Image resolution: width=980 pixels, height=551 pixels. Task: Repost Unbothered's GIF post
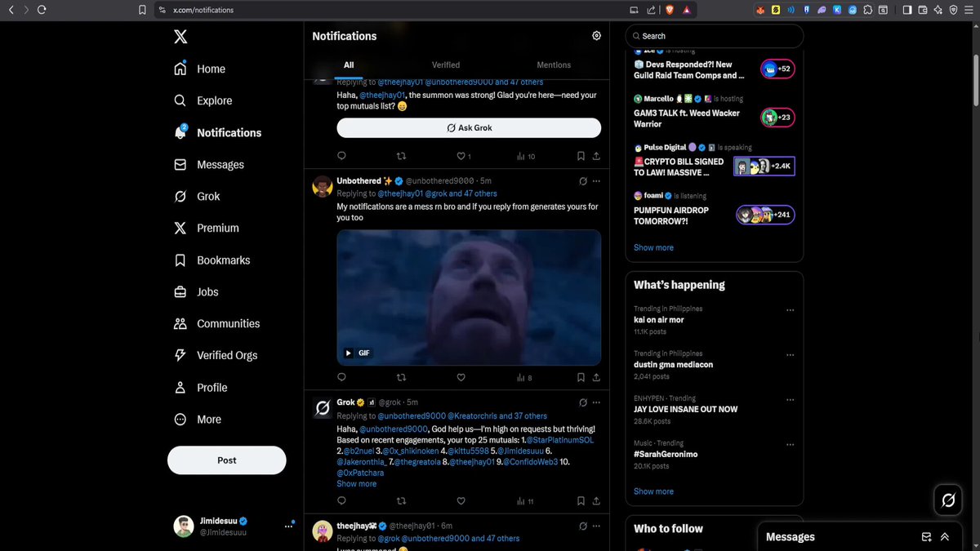pos(401,378)
